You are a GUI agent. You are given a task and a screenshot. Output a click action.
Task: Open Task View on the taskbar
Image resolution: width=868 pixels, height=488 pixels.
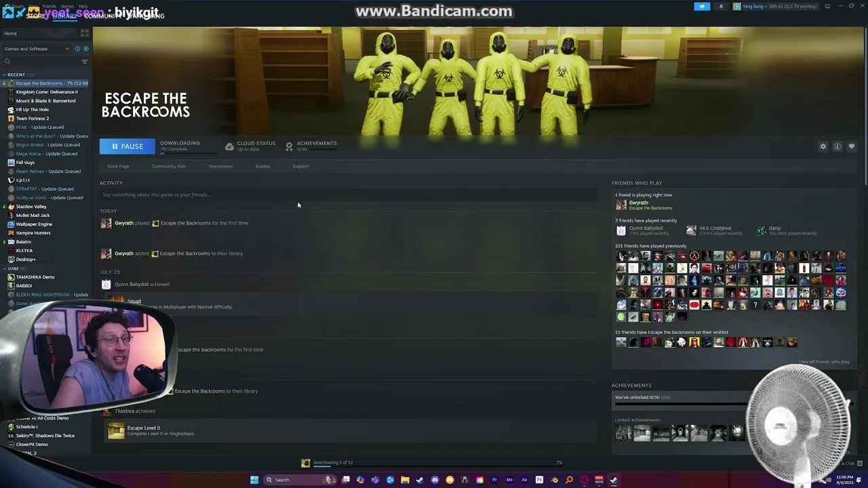[x=346, y=480]
